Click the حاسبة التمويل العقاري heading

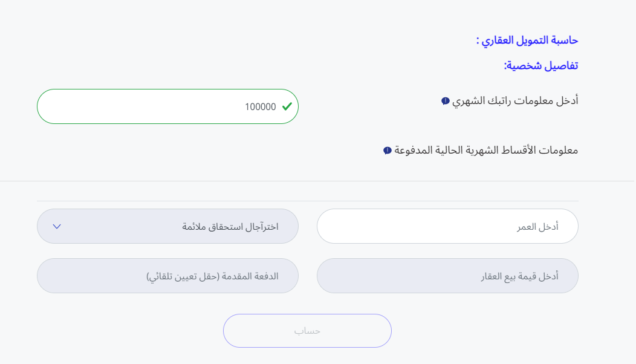pos(527,40)
